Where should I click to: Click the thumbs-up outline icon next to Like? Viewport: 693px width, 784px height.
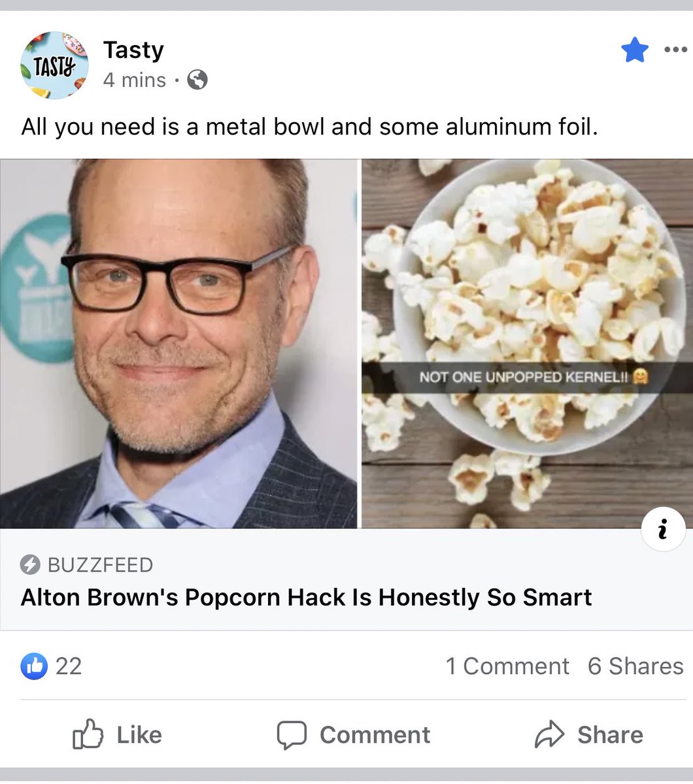[88, 734]
